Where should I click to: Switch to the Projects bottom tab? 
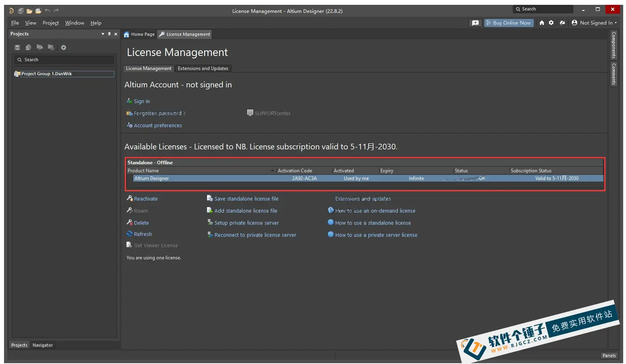tap(19, 345)
